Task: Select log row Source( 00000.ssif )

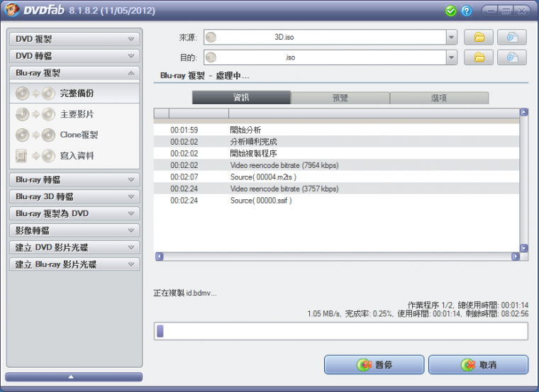Action: pyautogui.click(x=337, y=201)
